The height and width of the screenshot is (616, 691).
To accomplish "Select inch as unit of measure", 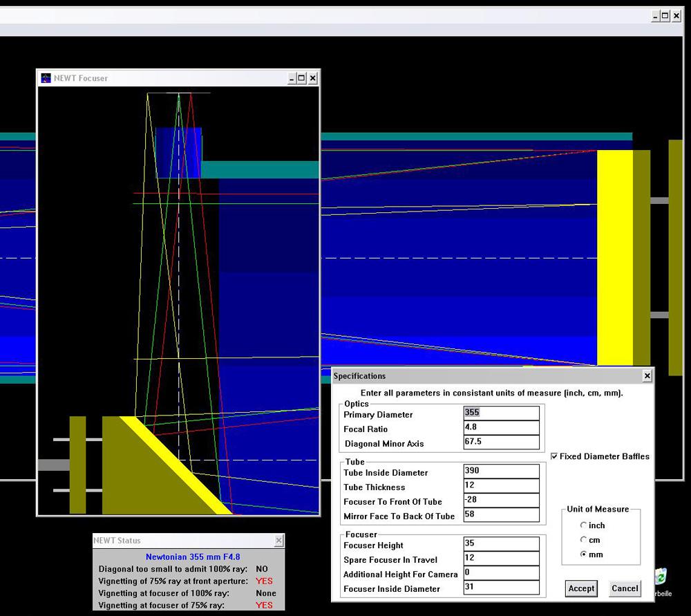I will click(584, 525).
